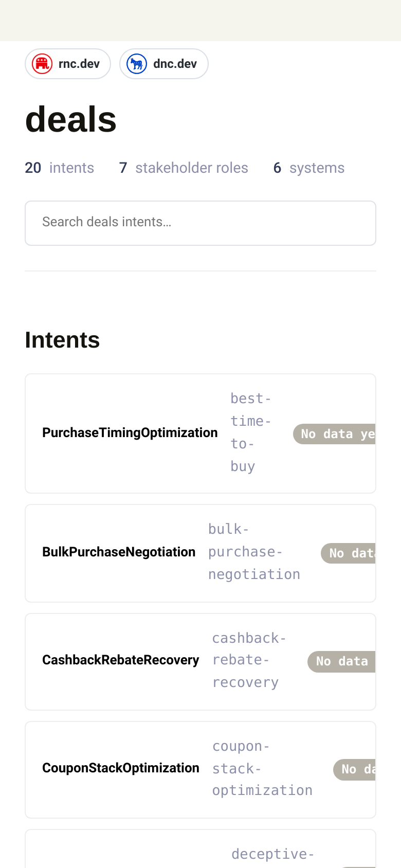The width and height of the screenshot is (401, 868).
Task: Click the coupon-stack-optimization slug text
Action: click(x=262, y=768)
